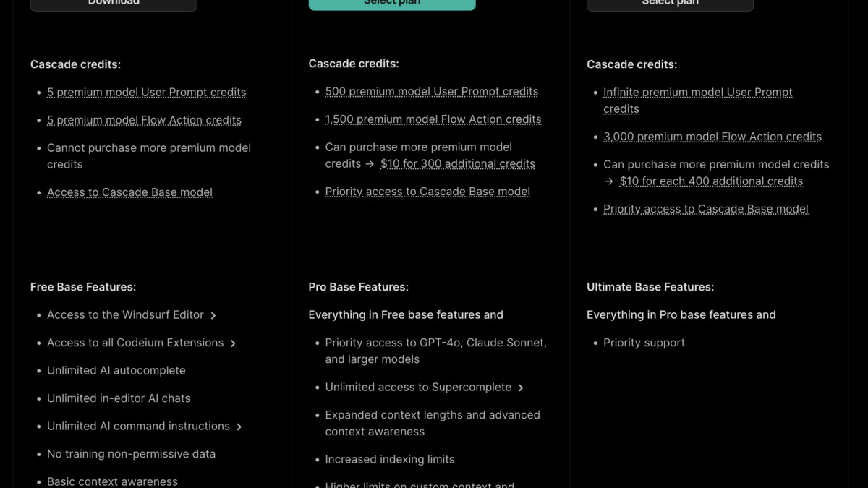Open the 5 premium model Flow Action credits link
Image resolution: width=868 pixels, height=488 pixels.
[144, 120]
